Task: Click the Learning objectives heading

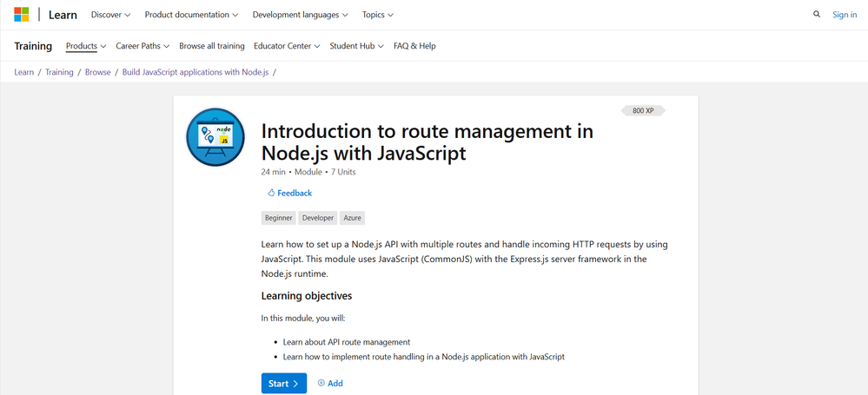Action: (307, 296)
